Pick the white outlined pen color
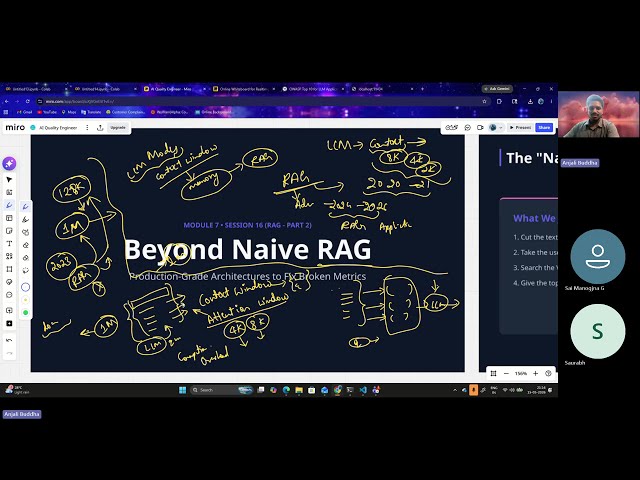Viewport: 640px width, 480px height. (25, 287)
